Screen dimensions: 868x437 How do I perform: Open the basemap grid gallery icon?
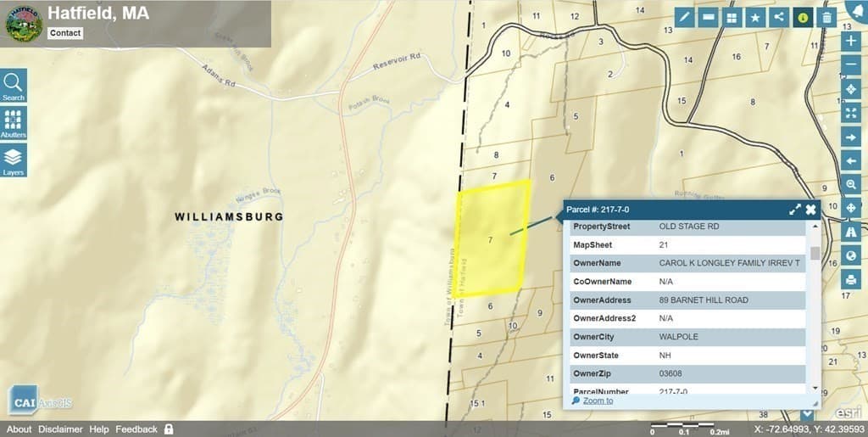point(732,17)
